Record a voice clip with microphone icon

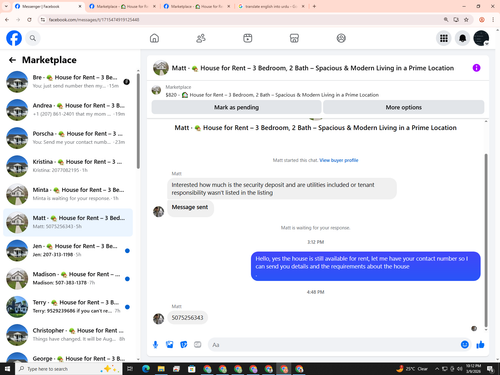pos(155,345)
